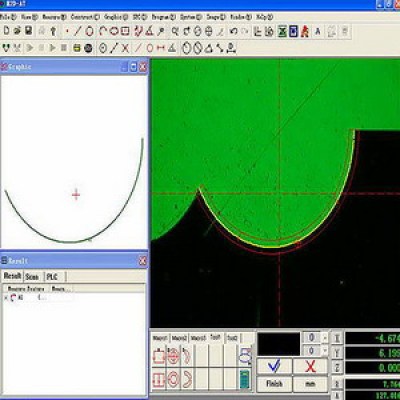
Task: Click the black preview box beside counters
Action: pos(279,344)
